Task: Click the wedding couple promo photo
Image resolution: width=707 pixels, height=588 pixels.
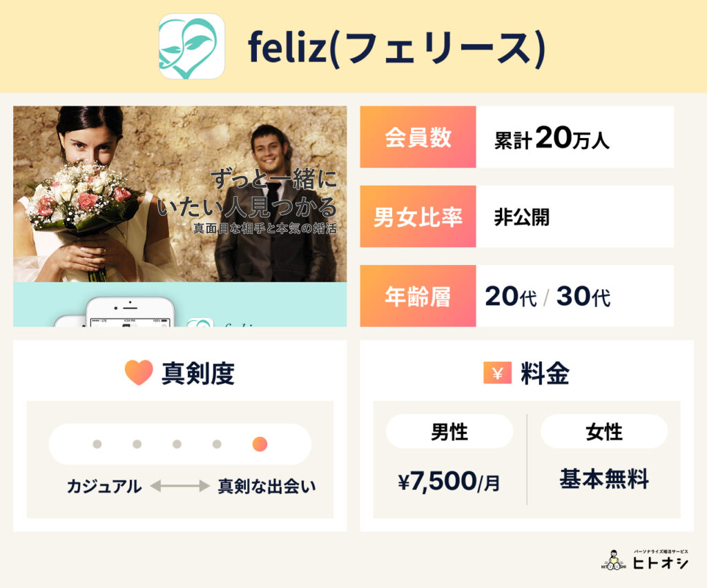Action: 180,194
